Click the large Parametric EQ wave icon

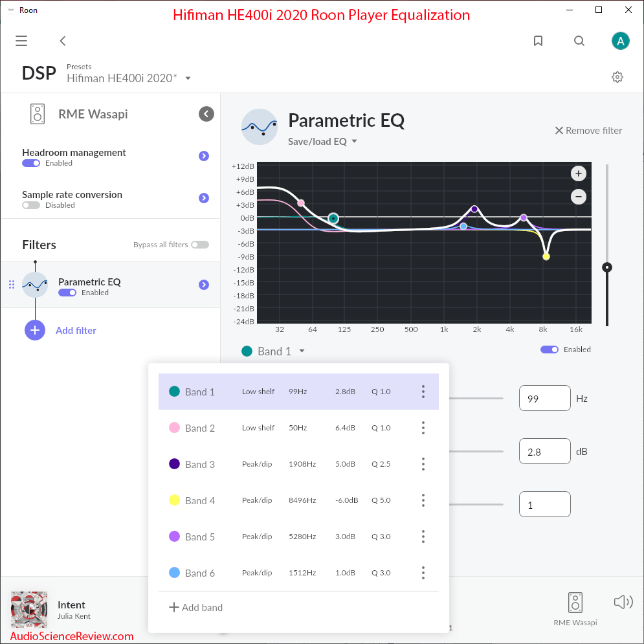[x=259, y=126]
